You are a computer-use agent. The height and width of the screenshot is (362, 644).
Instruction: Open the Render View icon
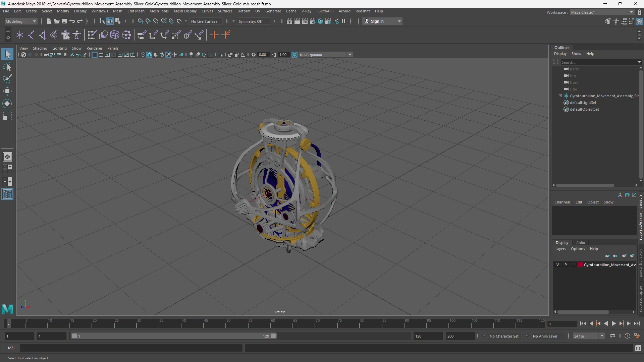[x=289, y=21]
